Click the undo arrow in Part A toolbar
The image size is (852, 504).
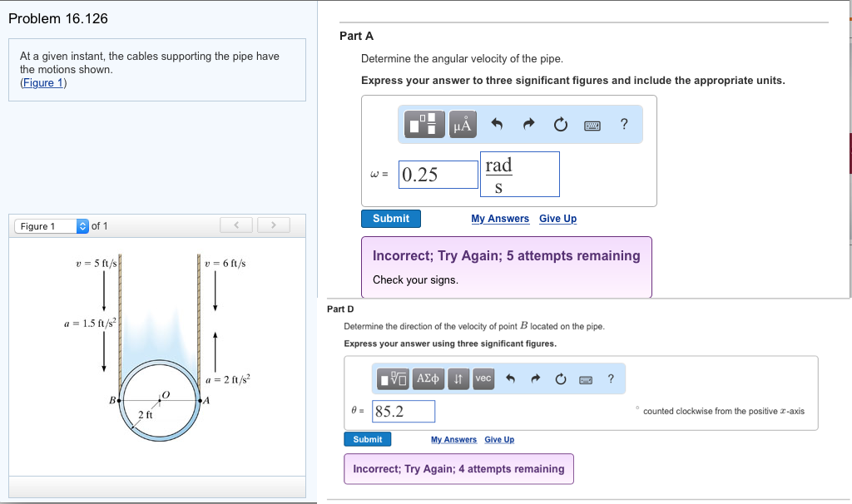click(x=498, y=125)
